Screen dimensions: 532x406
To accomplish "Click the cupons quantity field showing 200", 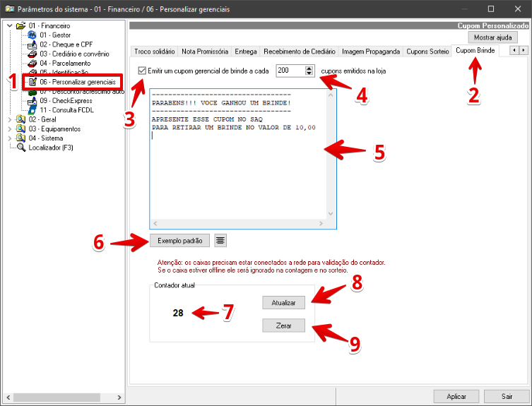I will pyautogui.click(x=290, y=71).
